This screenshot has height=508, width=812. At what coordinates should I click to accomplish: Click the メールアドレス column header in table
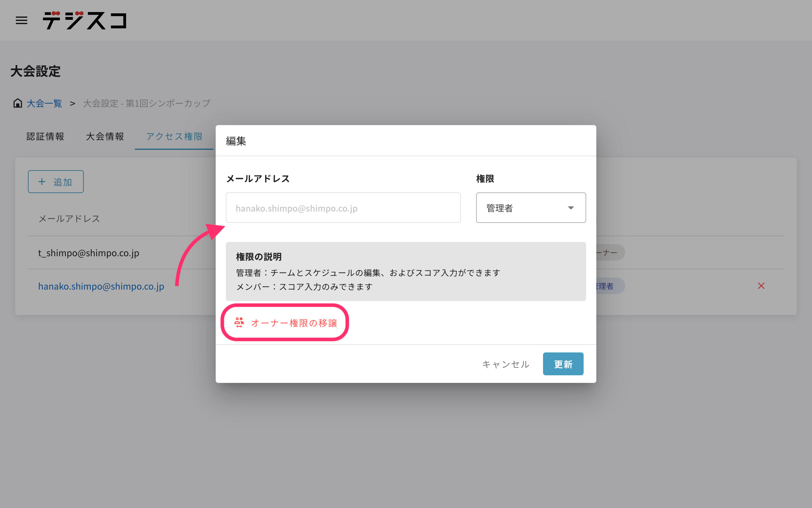69,219
